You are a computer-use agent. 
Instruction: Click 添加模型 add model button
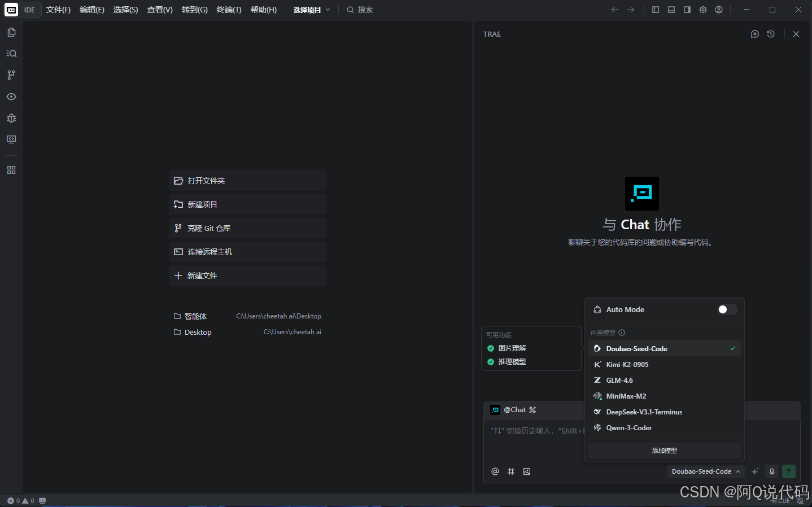pyautogui.click(x=665, y=451)
